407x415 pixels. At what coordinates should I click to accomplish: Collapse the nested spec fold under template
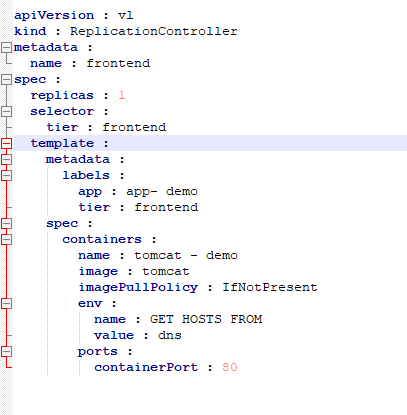pyautogui.click(x=6, y=223)
